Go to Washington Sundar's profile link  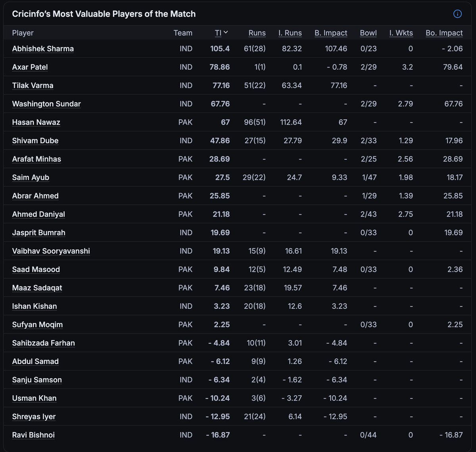point(46,104)
